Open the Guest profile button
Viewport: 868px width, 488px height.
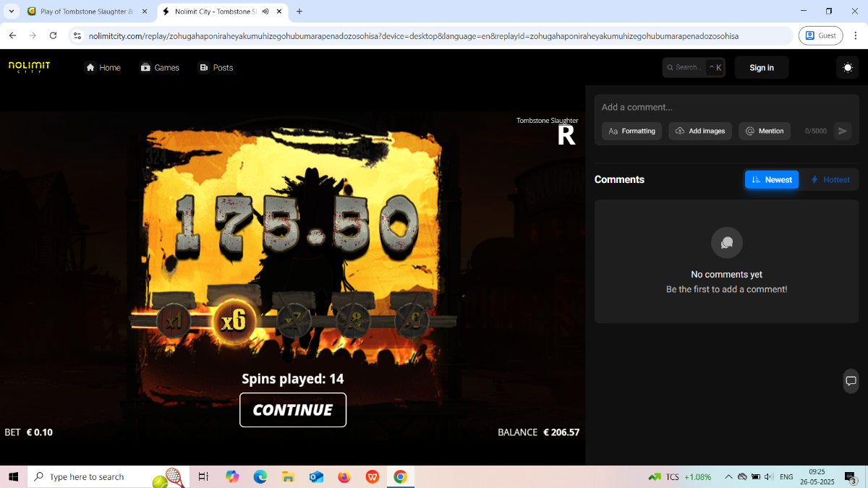[821, 35]
